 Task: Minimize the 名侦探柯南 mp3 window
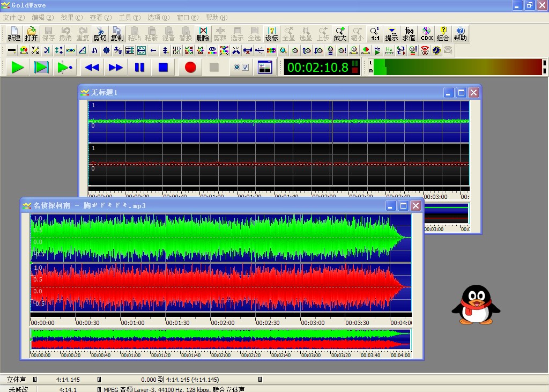coord(391,205)
